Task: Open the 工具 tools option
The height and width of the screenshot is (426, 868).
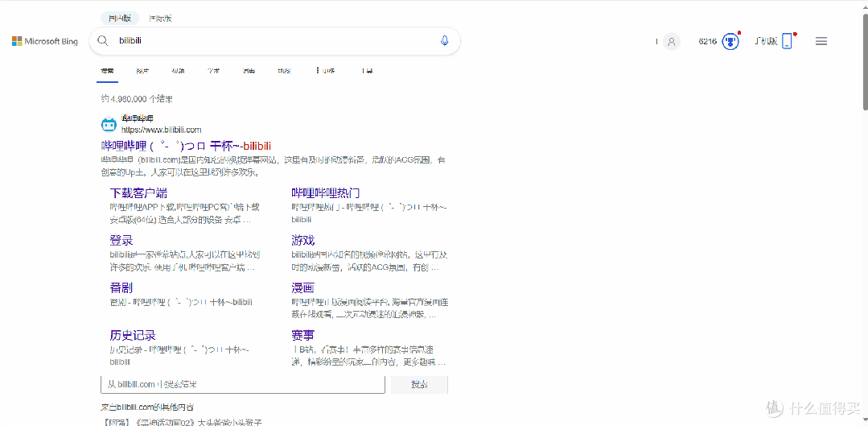Action: coord(367,71)
